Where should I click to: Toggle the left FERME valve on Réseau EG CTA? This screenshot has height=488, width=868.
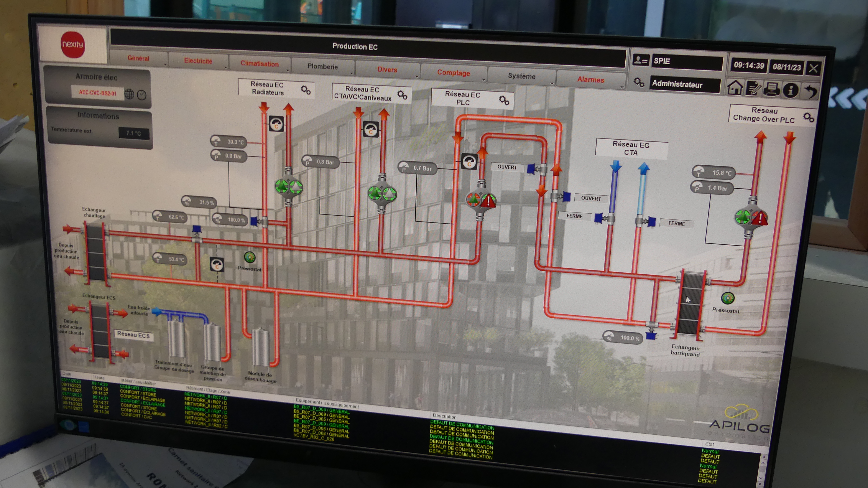tap(575, 216)
